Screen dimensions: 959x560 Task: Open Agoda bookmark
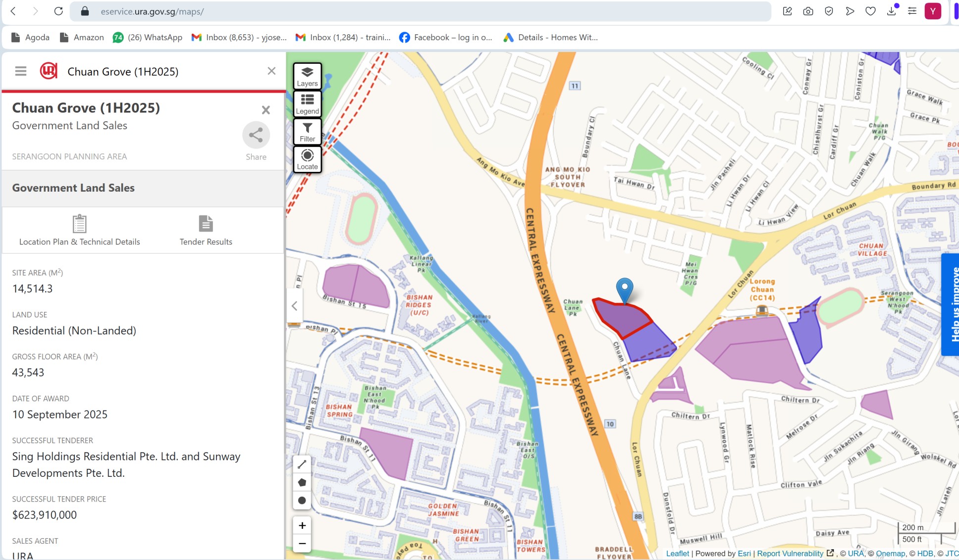click(x=30, y=37)
